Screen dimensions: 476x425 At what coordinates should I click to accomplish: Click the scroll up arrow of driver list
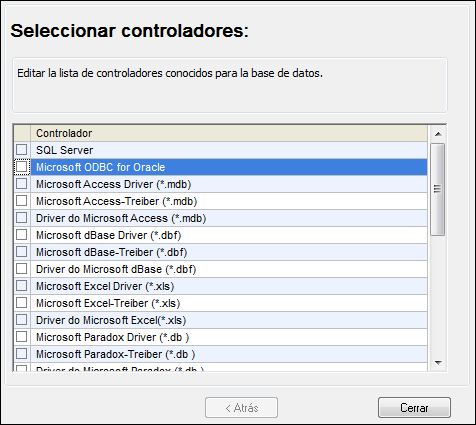(438, 134)
